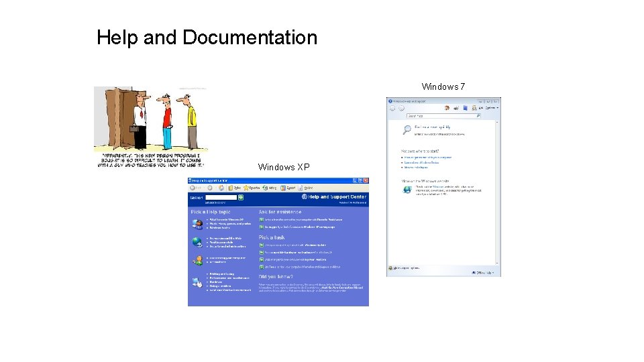Click Networking and the Web globe icon

(x=197, y=242)
